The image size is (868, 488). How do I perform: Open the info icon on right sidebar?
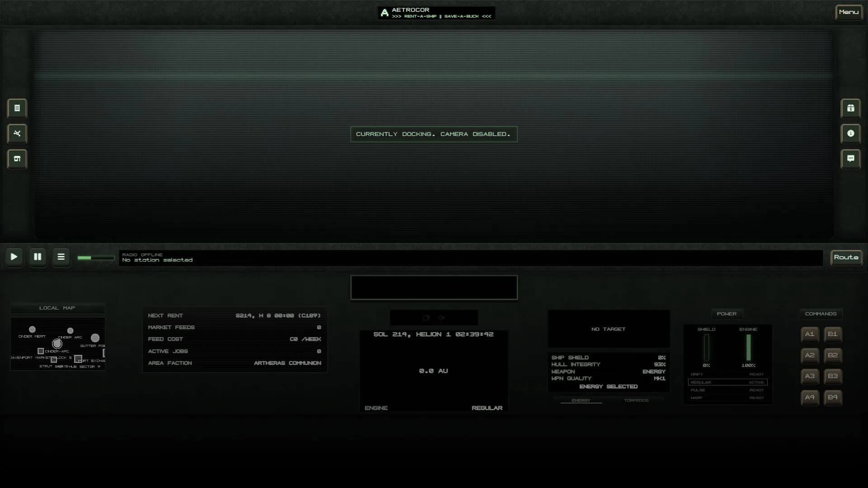click(851, 134)
